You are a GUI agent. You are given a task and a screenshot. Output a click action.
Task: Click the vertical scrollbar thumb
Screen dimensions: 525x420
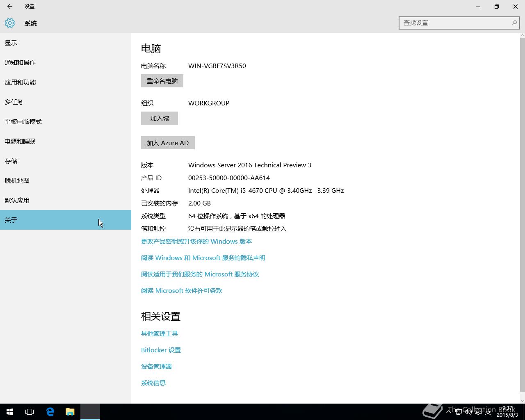[522, 215]
